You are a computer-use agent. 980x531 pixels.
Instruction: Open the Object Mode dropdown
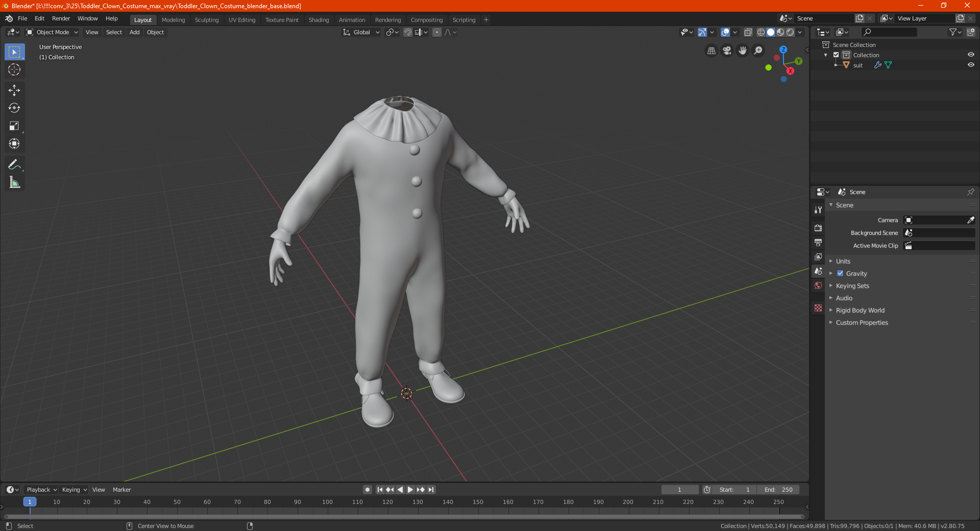click(52, 32)
